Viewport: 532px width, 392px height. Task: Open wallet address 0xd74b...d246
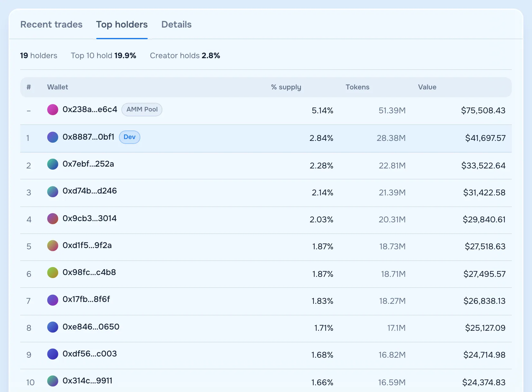(x=90, y=191)
